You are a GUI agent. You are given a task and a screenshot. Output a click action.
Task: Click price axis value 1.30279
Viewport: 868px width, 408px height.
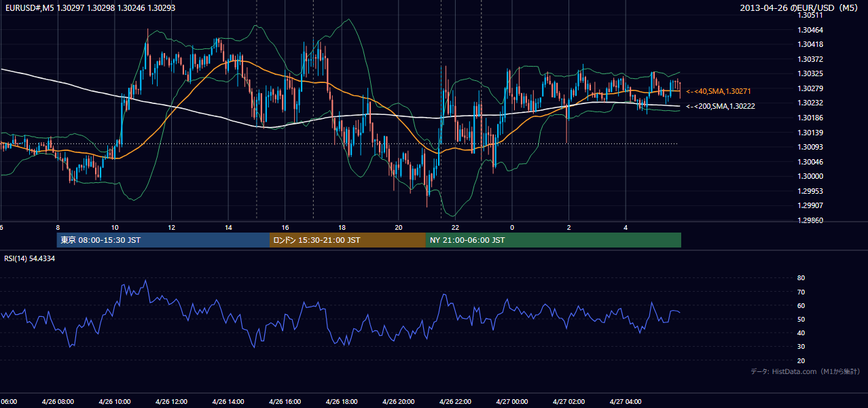tap(811, 88)
